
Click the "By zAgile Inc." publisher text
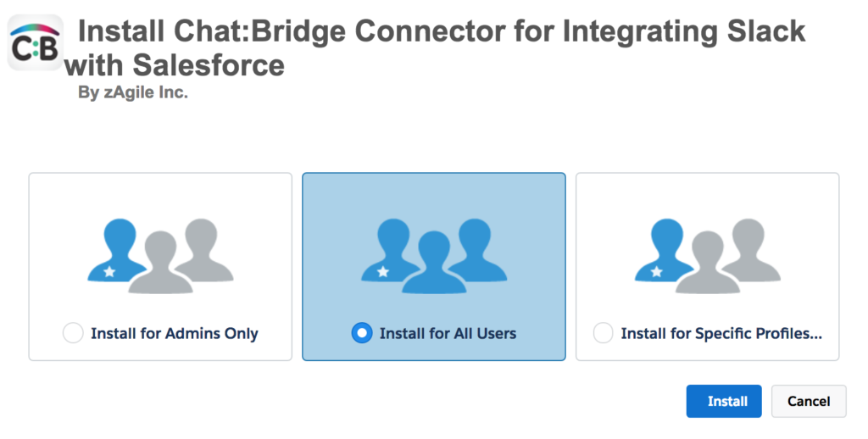tap(133, 93)
